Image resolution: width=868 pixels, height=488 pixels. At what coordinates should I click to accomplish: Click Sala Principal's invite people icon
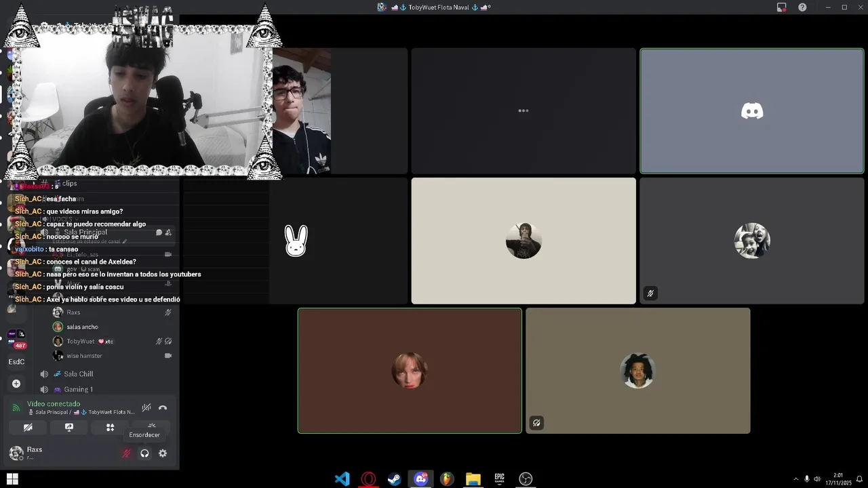(x=168, y=232)
